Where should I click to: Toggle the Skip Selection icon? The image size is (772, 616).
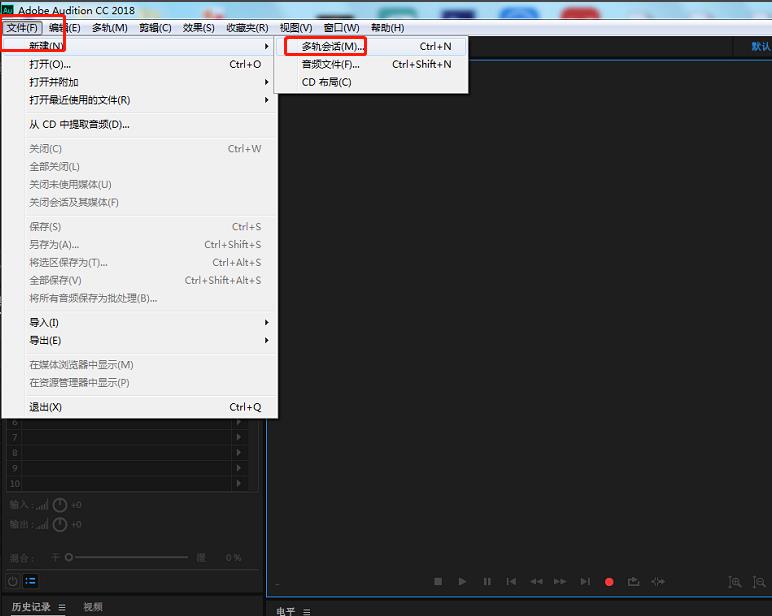pyautogui.click(x=658, y=582)
